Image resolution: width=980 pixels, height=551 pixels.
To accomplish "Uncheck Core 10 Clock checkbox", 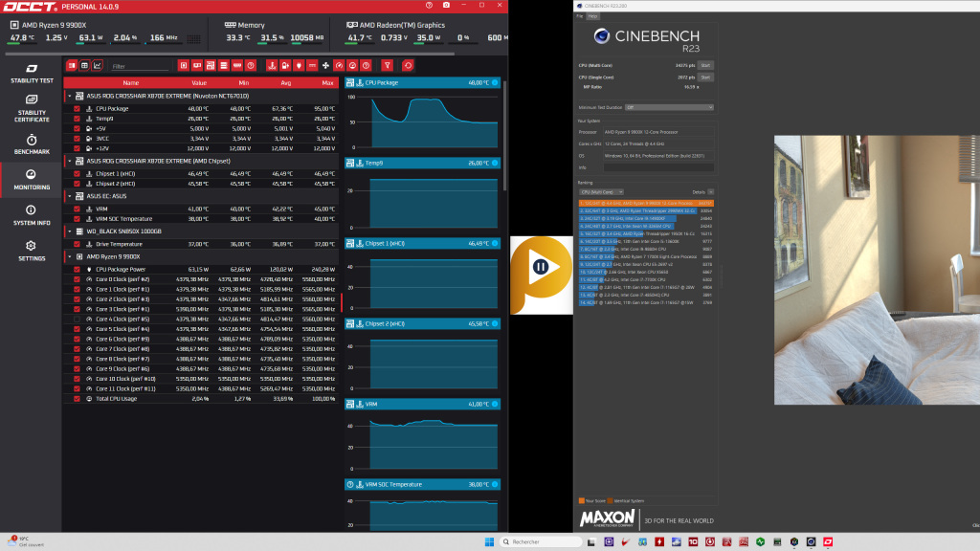I will tap(77, 379).
